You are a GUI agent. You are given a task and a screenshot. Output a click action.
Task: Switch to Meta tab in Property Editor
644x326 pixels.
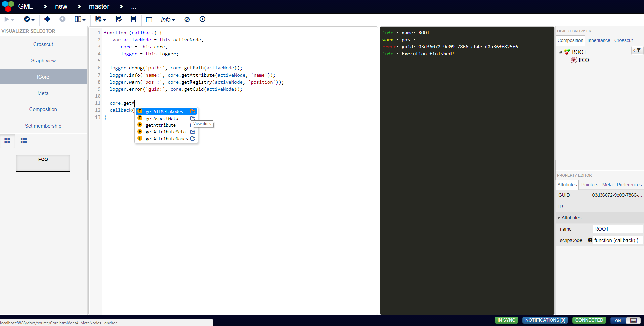[607, 185]
